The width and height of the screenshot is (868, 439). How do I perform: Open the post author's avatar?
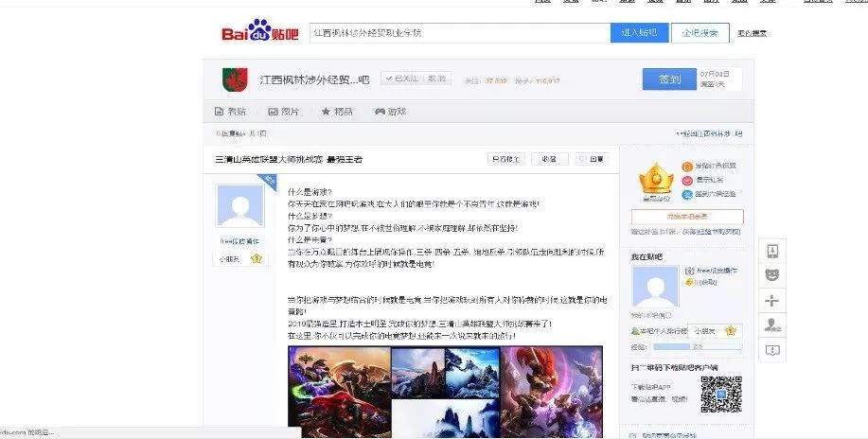pos(240,205)
